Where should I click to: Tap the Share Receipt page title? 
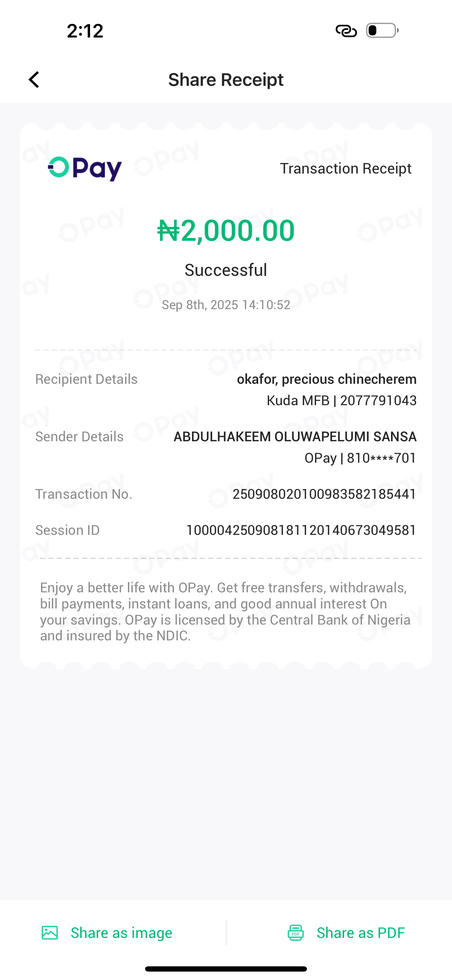(226, 80)
